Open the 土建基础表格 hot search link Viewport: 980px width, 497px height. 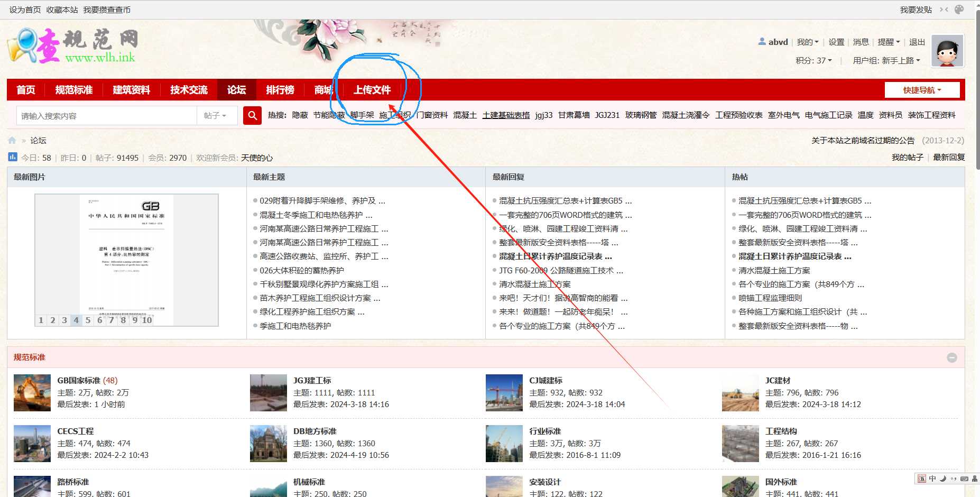pos(506,115)
